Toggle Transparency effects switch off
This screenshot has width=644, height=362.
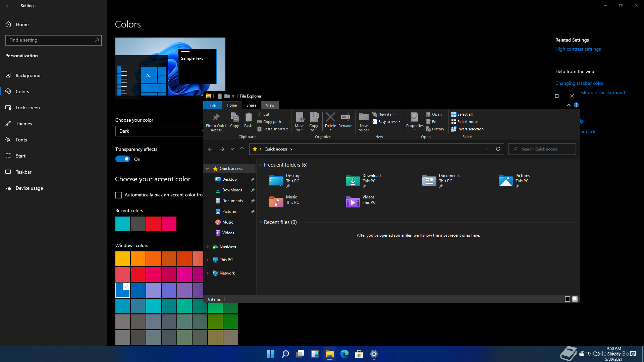coord(123,159)
